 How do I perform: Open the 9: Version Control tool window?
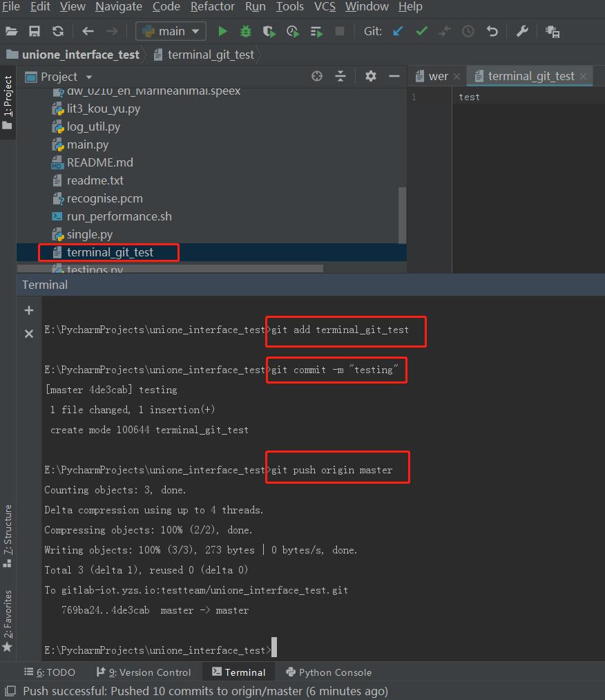[x=143, y=672]
